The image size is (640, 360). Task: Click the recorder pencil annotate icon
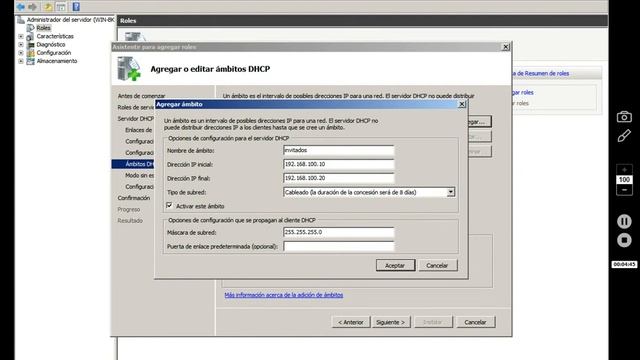[x=624, y=136]
